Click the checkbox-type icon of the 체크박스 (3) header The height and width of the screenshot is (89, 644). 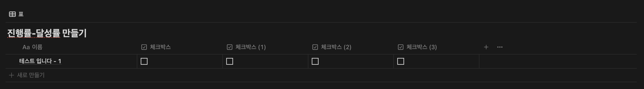[400, 47]
